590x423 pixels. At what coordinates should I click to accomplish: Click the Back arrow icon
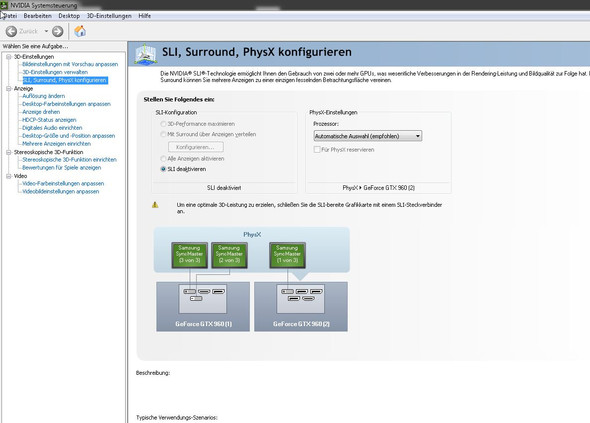click(11, 31)
